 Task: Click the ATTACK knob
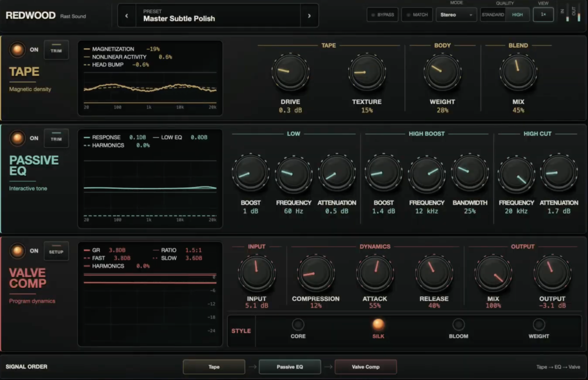coord(375,274)
